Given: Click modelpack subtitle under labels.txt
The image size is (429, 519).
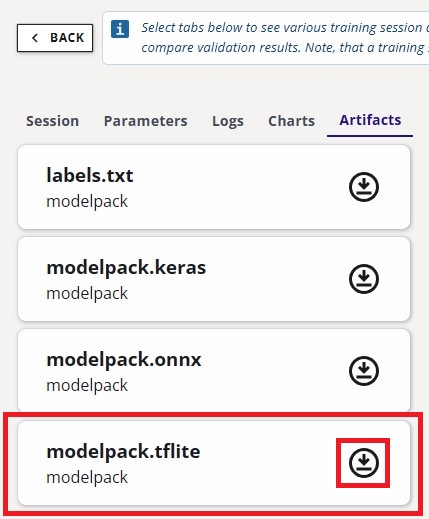Looking at the screenshot, I should (87, 202).
